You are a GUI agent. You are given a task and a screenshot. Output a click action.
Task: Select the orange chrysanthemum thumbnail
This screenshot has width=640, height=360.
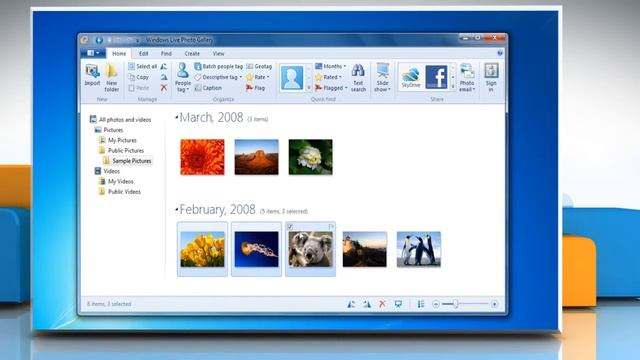pos(202,157)
